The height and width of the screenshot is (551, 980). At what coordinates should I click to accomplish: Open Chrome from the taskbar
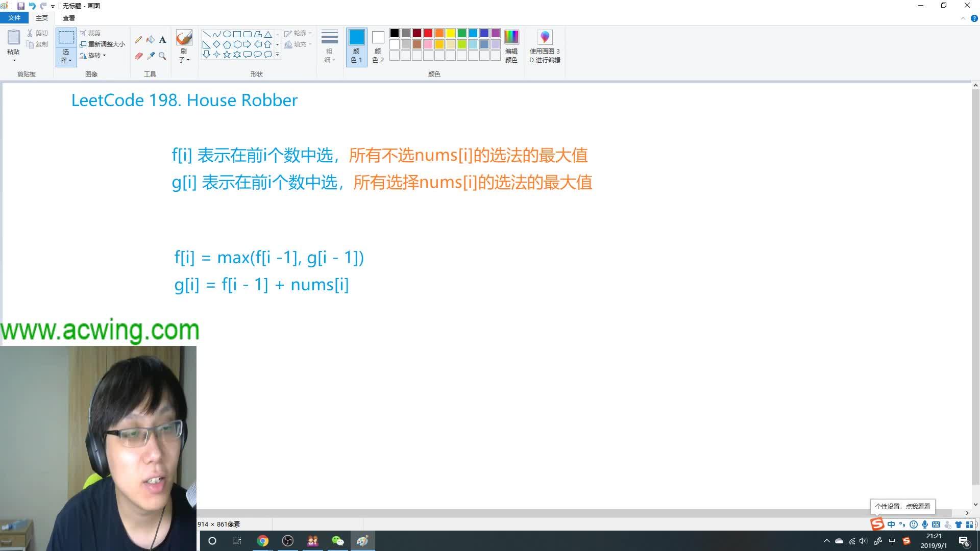(x=263, y=541)
